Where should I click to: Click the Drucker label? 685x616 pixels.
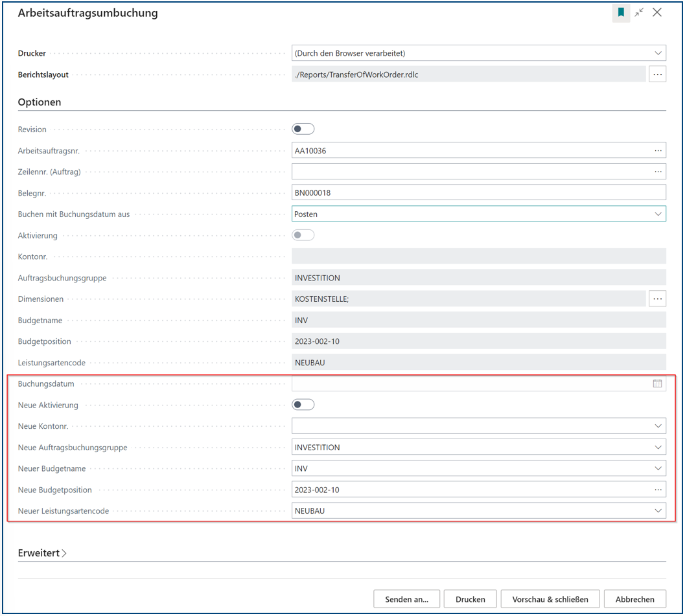click(x=32, y=53)
